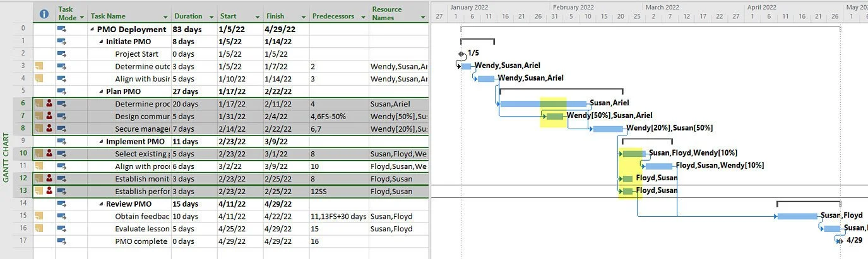
Task: Click task mode icon in row 13
Action: (x=62, y=191)
